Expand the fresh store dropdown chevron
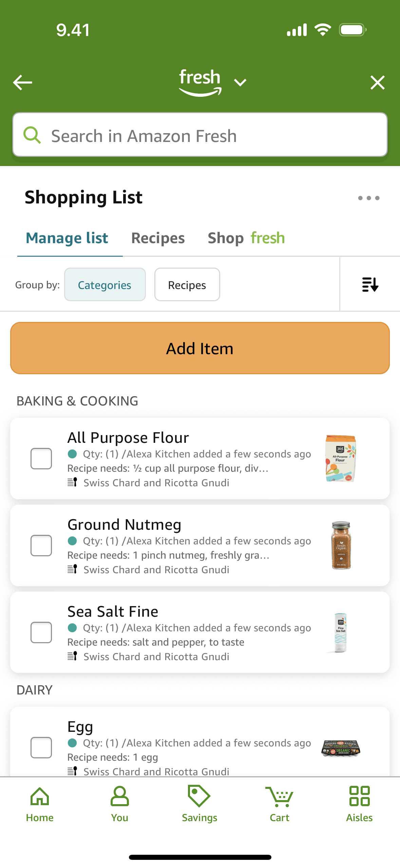Image resolution: width=400 pixels, height=868 pixels. (x=240, y=83)
